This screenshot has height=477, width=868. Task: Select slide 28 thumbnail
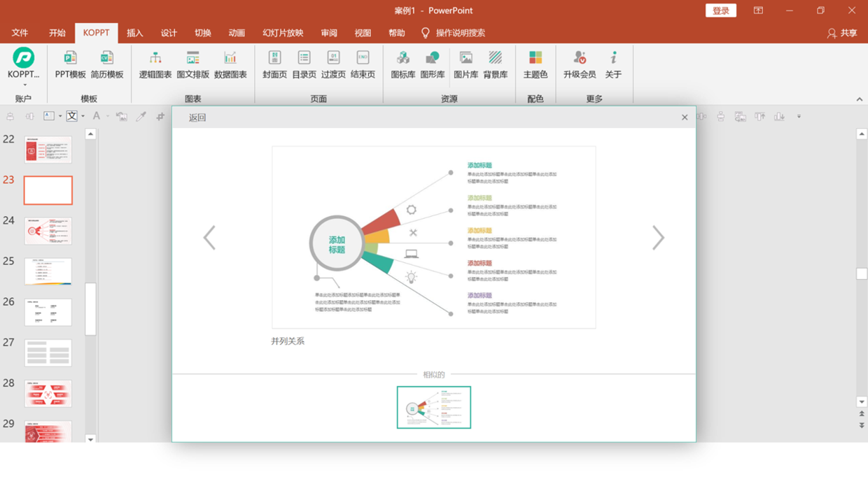click(48, 393)
